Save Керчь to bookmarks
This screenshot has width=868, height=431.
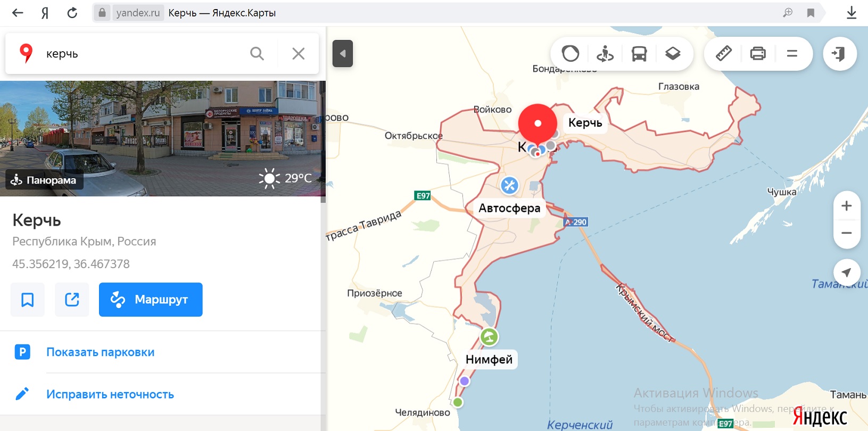point(28,300)
